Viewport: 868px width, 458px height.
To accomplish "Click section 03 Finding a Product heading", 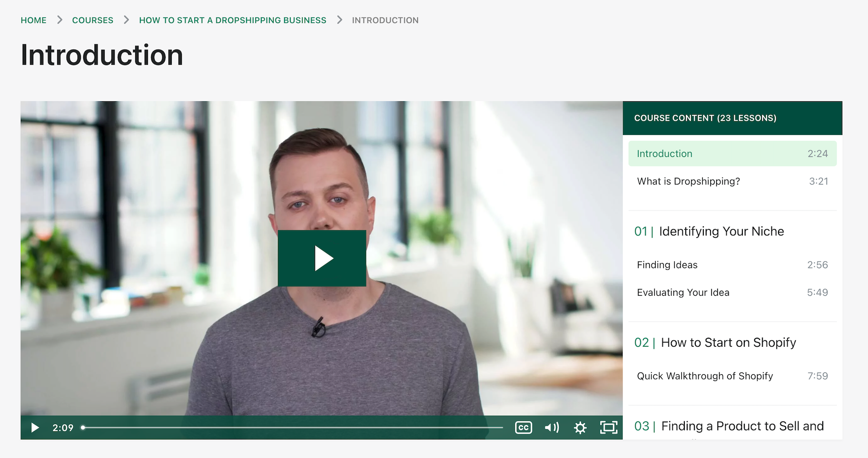I will pos(729,426).
